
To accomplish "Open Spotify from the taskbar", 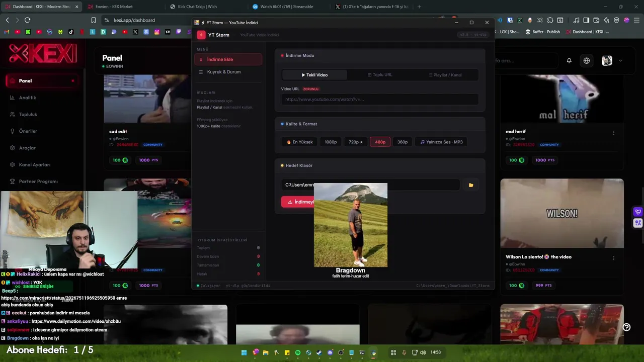I will pyautogui.click(x=298, y=352).
